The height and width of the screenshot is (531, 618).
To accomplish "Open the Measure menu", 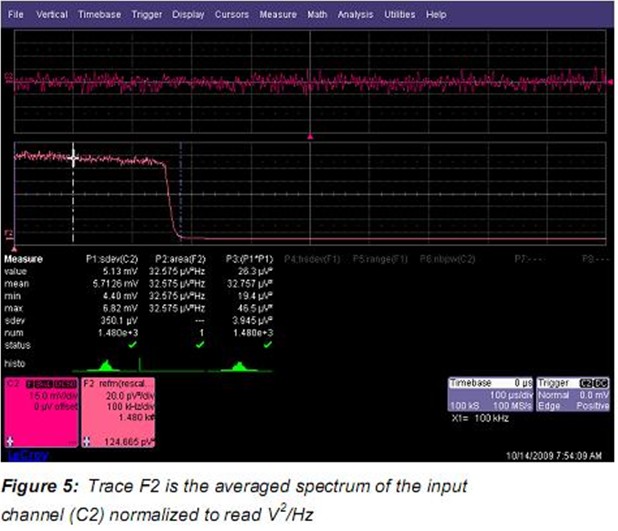I will coord(277,16).
